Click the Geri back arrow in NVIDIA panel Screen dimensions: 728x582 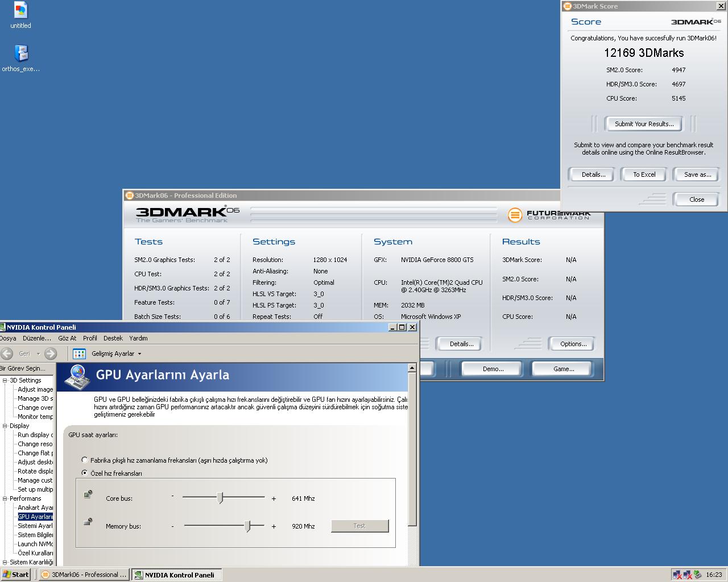click(x=7, y=354)
